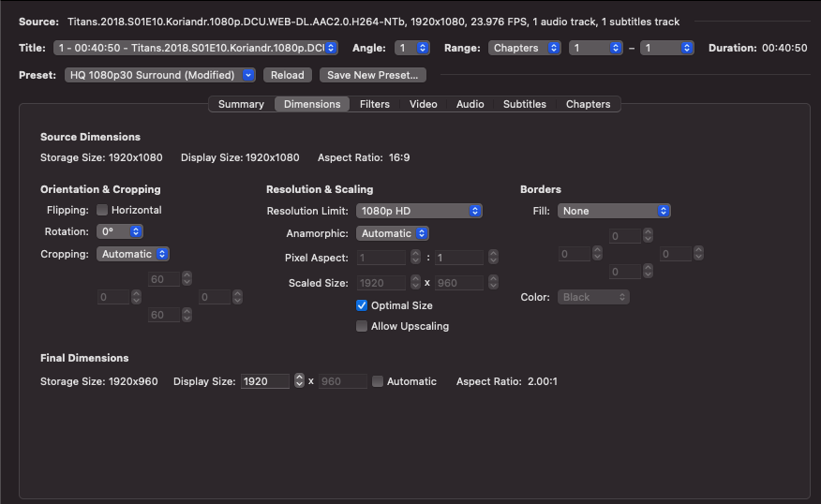Open the Range type Chapters dropdown
Image resolution: width=821 pixels, height=504 pixels.
524,48
